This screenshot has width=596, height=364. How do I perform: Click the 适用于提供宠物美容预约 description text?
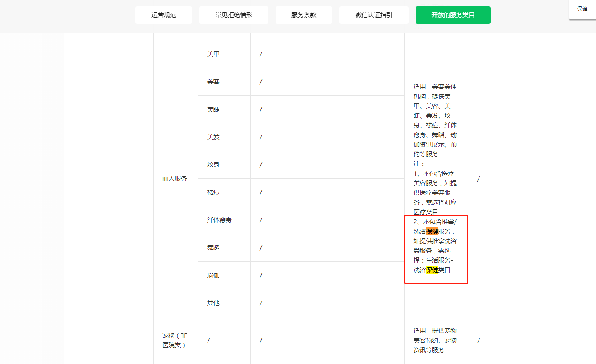pos(435,340)
